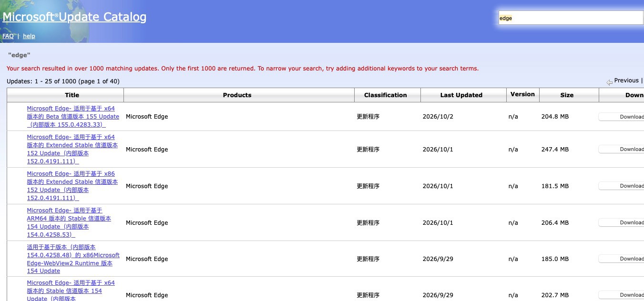Open the ARM64 Stable 154 Update link
Screen dimensions: 644x301
point(69,222)
